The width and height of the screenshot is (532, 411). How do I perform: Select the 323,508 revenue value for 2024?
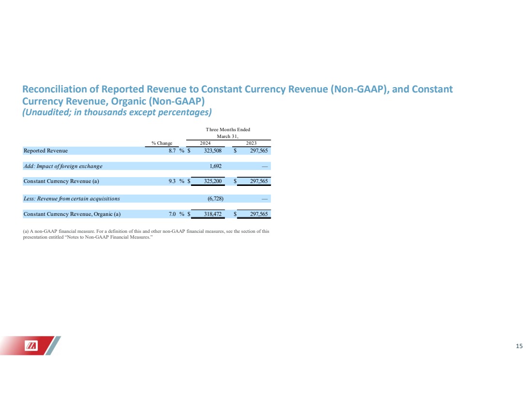(213, 151)
